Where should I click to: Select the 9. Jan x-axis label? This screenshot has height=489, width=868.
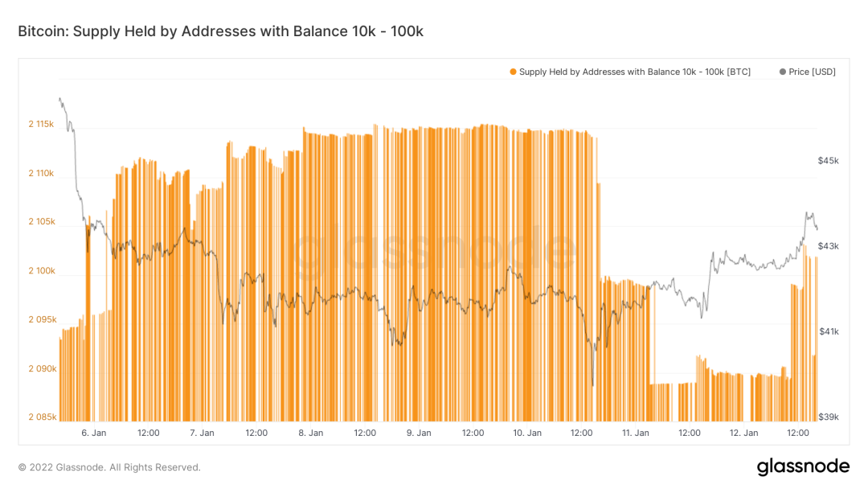419,433
